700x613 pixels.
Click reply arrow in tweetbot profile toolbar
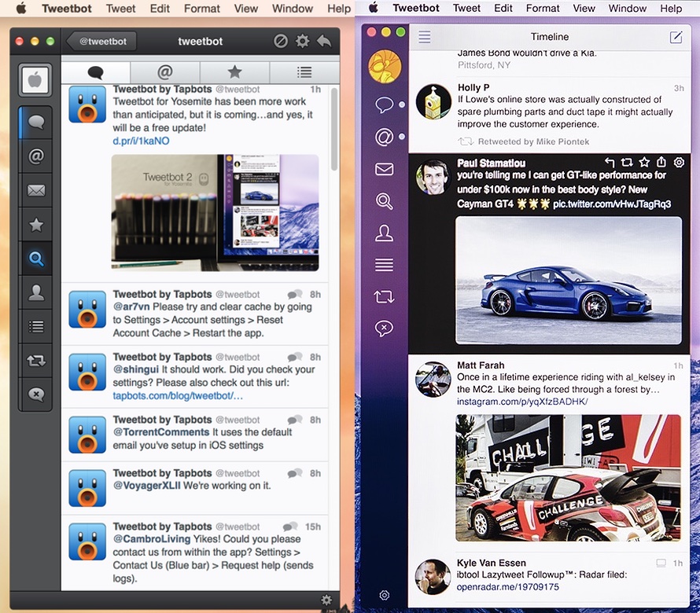click(324, 41)
